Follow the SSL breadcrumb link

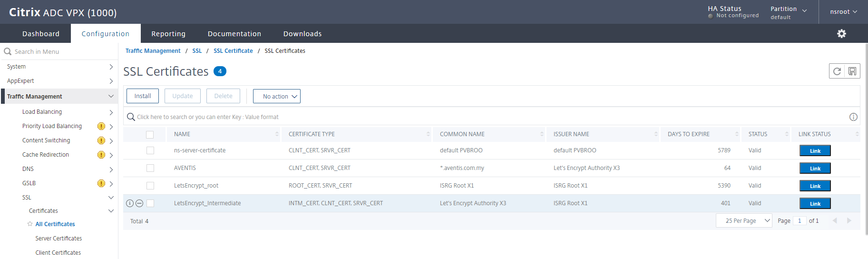pos(197,51)
